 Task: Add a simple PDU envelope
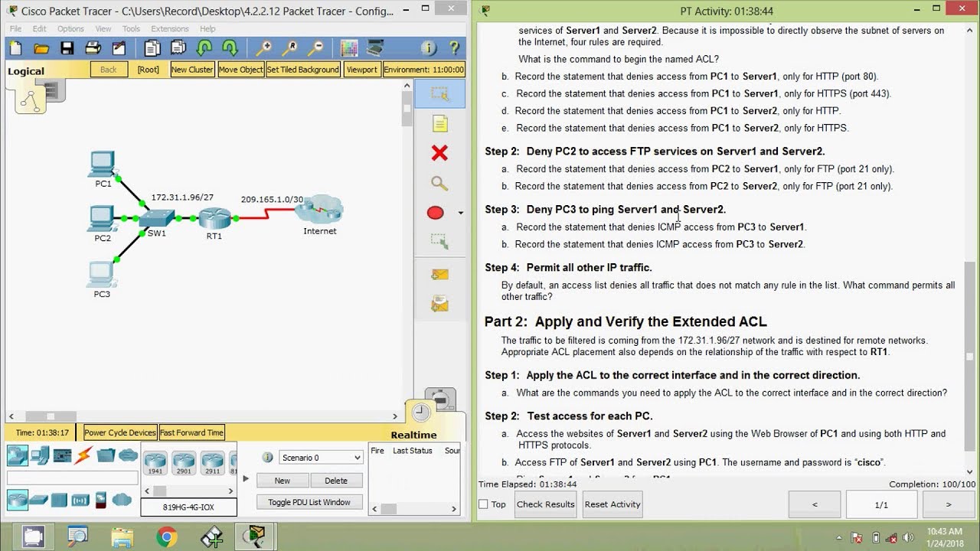click(439, 274)
